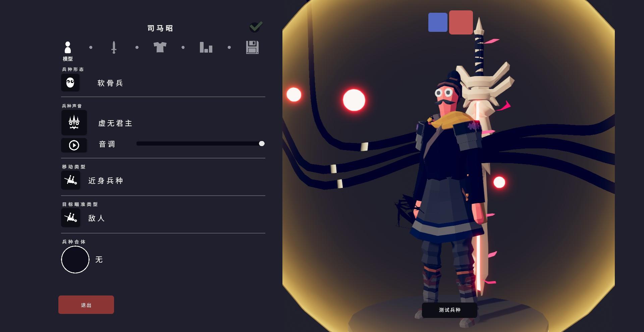
Task: Open the floppy disk save tab
Action: tap(252, 47)
